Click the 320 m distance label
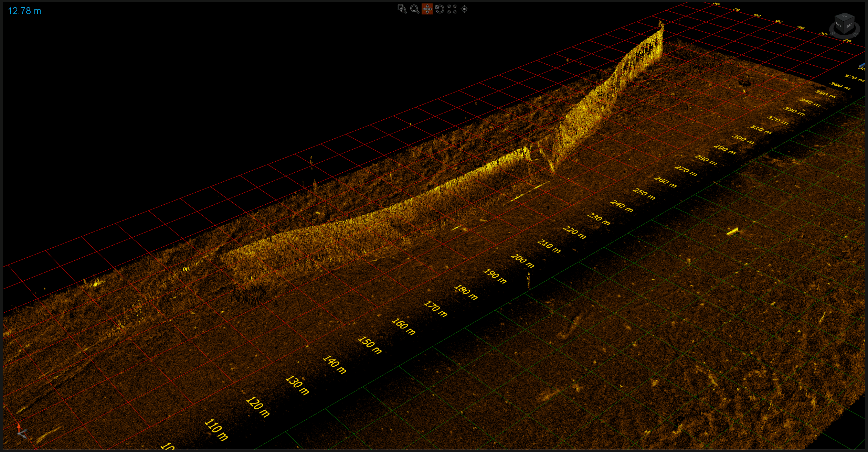 [x=777, y=120]
